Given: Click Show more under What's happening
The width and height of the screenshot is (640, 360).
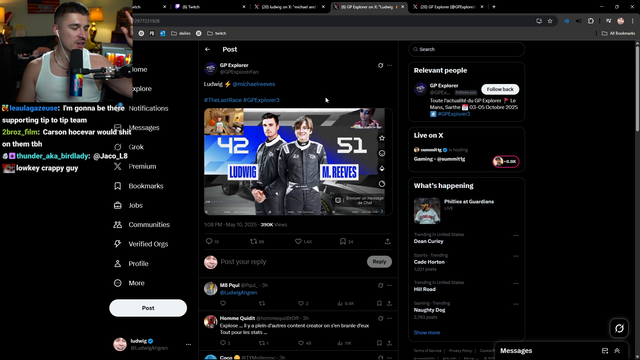Looking at the screenshot, I should [x=427, y=333].
